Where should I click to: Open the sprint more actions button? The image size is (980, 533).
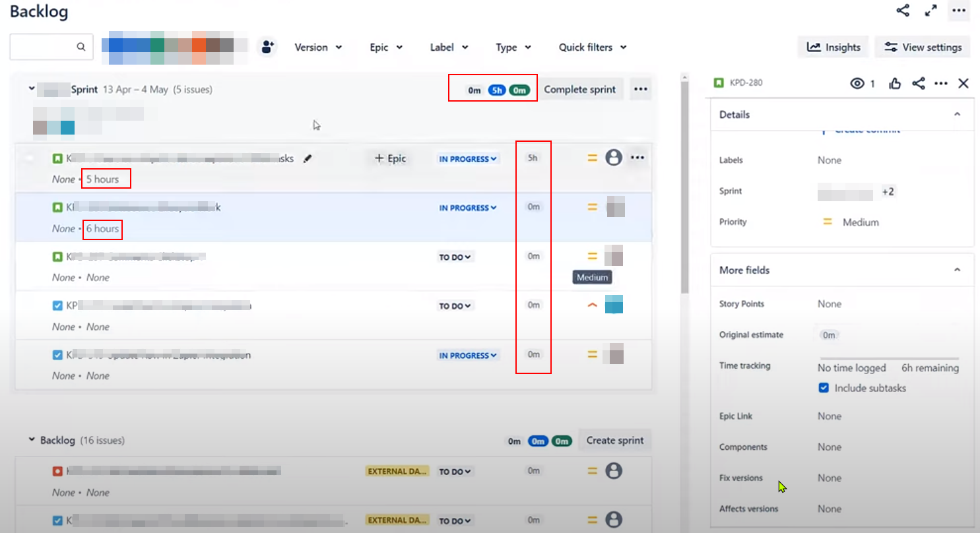point(640,89)
